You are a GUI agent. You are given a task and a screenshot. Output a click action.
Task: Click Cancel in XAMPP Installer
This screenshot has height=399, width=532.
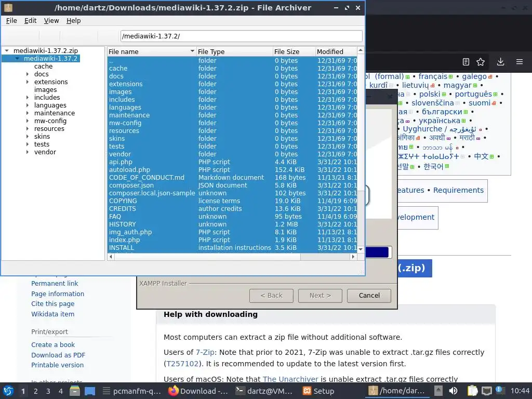[369, 296]
